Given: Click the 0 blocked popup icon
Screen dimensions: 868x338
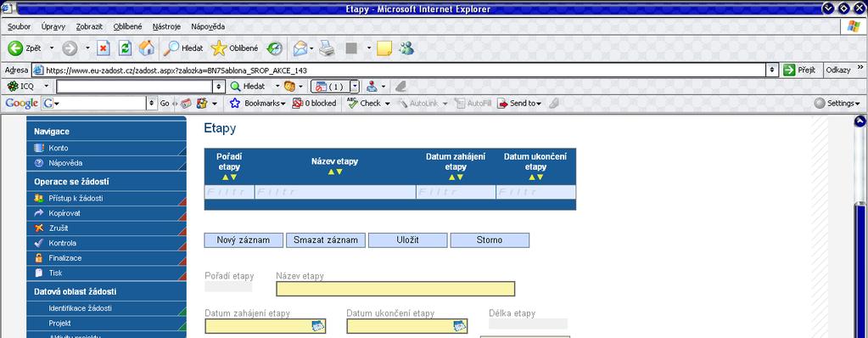Looking at the screenshot, I should click(x=314, y=103).
